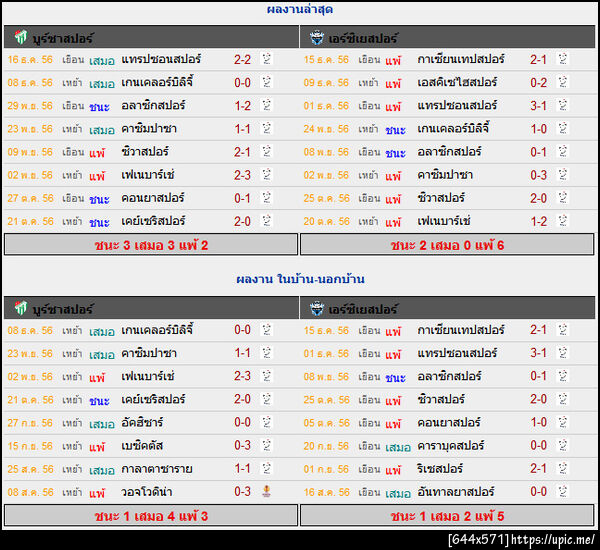Select the บูร์ซาสปอร์ team name in ผลงานล่าสุด header
Viewport: 600px width, 550px height.
[x=62, y=38]
